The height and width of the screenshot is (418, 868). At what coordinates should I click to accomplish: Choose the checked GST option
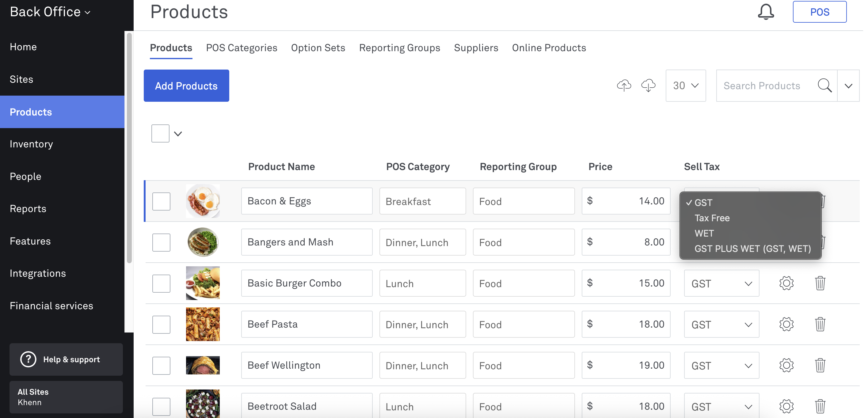[x=703, y=203]
